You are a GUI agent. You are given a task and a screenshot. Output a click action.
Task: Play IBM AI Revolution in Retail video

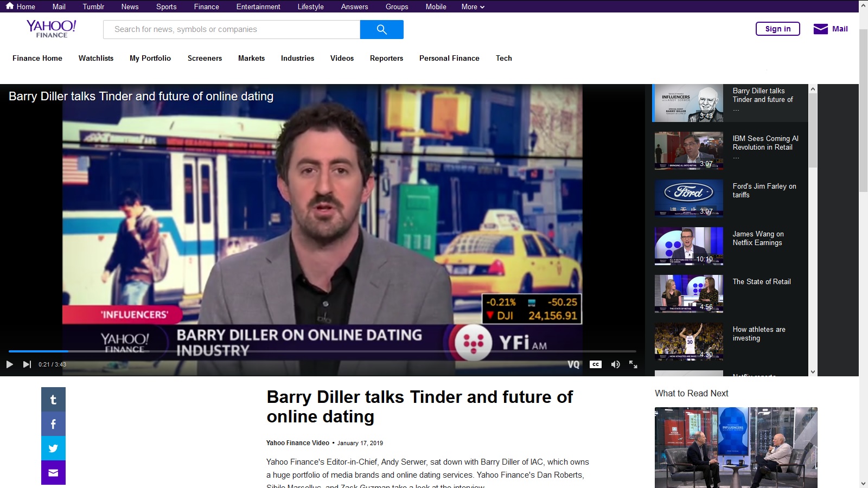pyautogui.click(x=689, y=151)
